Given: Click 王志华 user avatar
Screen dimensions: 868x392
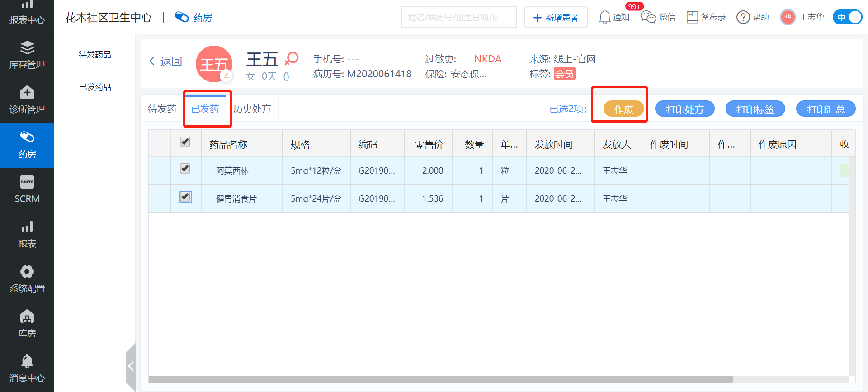Looking at the screenshot, I should click(x=788, y=17).
